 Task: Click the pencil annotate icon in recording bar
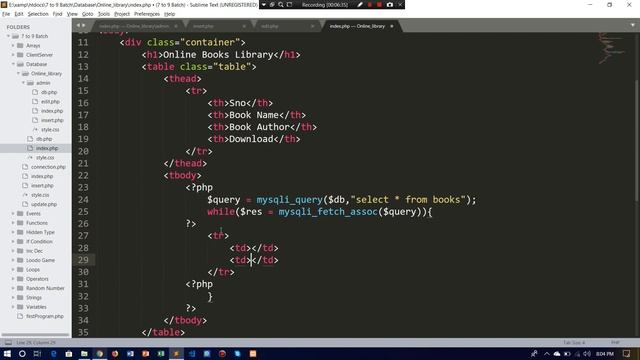click(x=360, y=4)
